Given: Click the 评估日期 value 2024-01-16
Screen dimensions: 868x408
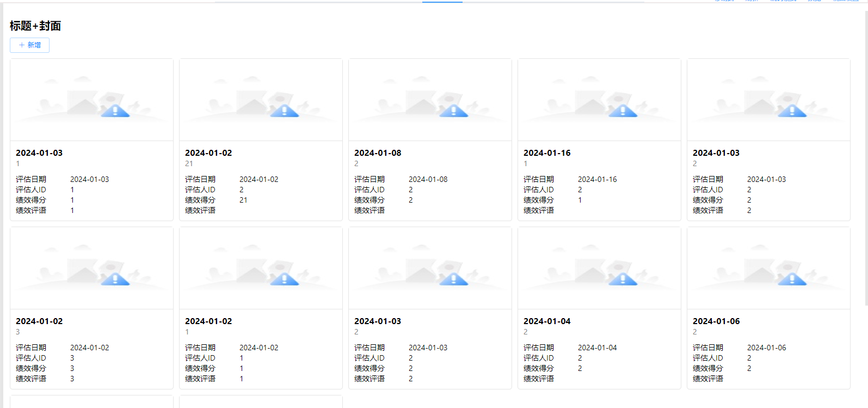Looking at the screenshot, I should coord(597,179).
